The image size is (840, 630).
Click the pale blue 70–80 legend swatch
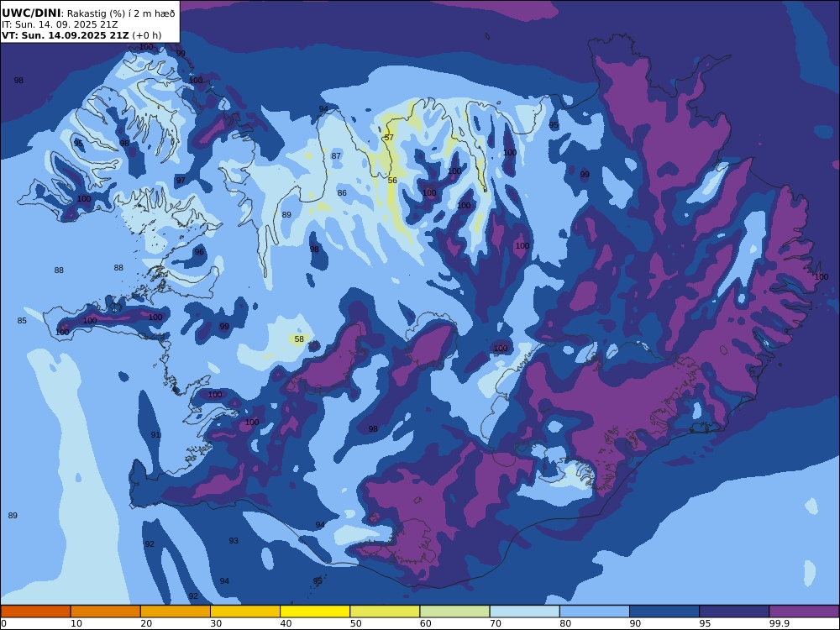(524, 612)
